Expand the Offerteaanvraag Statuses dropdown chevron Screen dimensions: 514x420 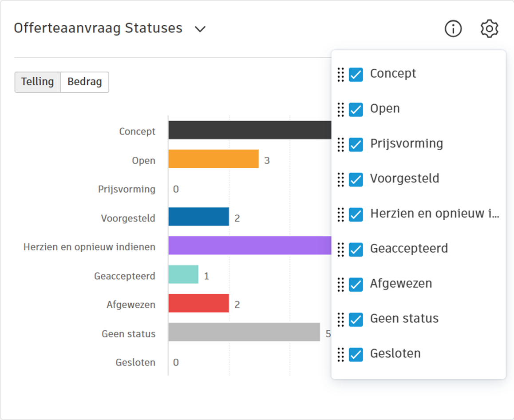point(201,29)
